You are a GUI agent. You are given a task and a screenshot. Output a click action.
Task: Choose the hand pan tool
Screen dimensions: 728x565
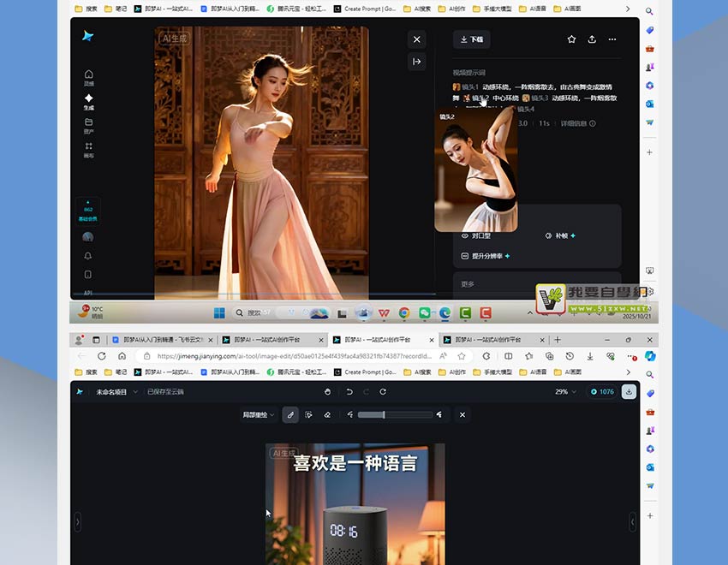(327, 391)
